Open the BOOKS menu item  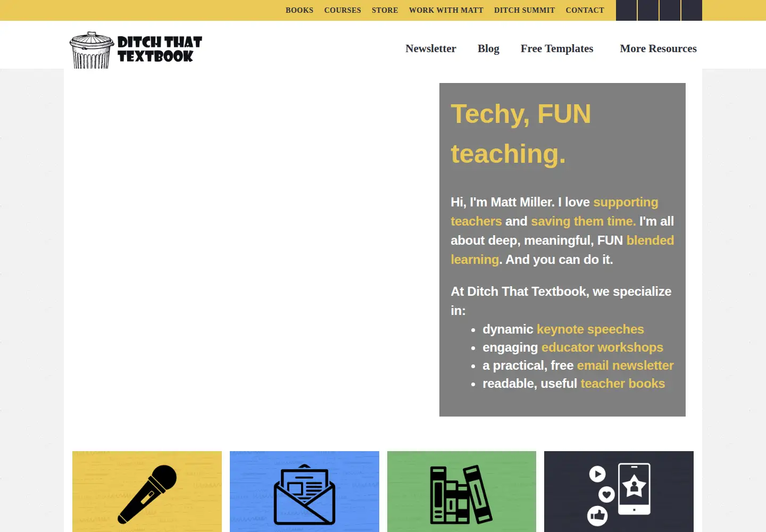point(299,10)
